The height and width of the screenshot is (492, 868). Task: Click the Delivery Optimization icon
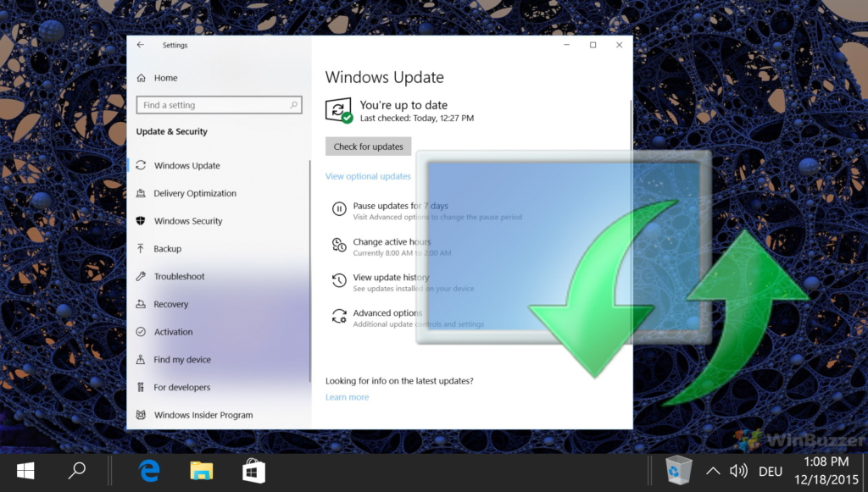tap(142, 193)
